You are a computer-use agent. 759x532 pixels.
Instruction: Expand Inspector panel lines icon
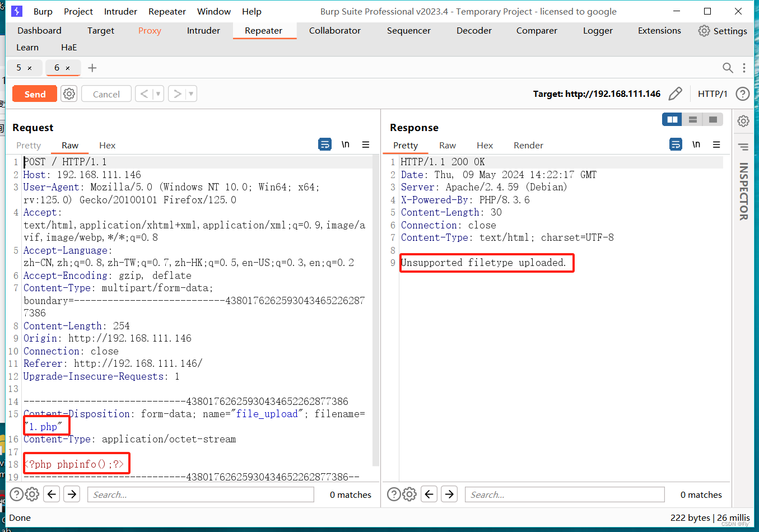coord(743,147)
